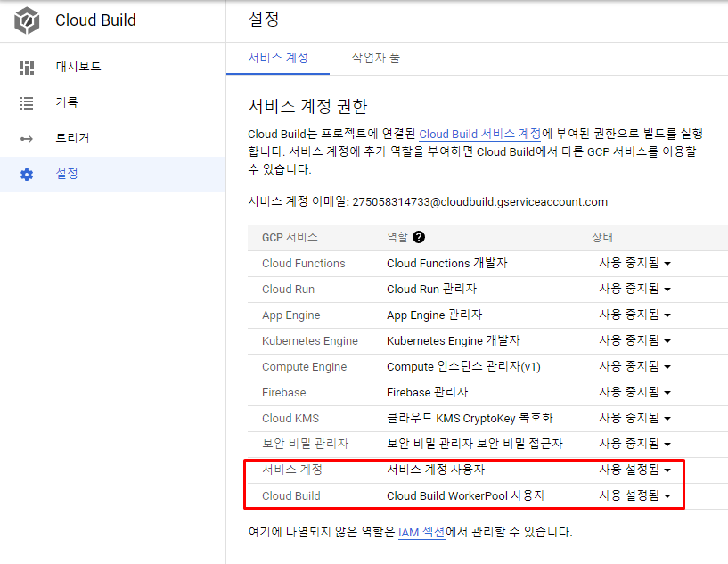Viewport: 728px width, 564px height.
Task: Open status dropdown for App Engine
Action: click(634, 315)
